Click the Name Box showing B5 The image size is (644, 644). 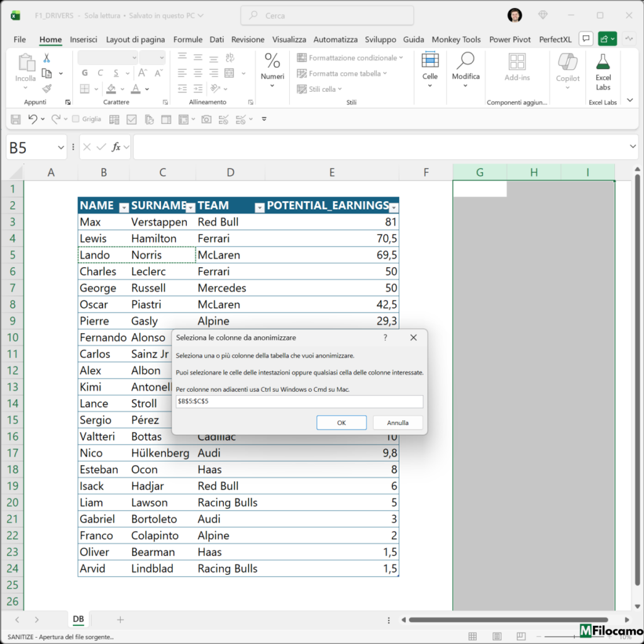(x=36, y=147)
